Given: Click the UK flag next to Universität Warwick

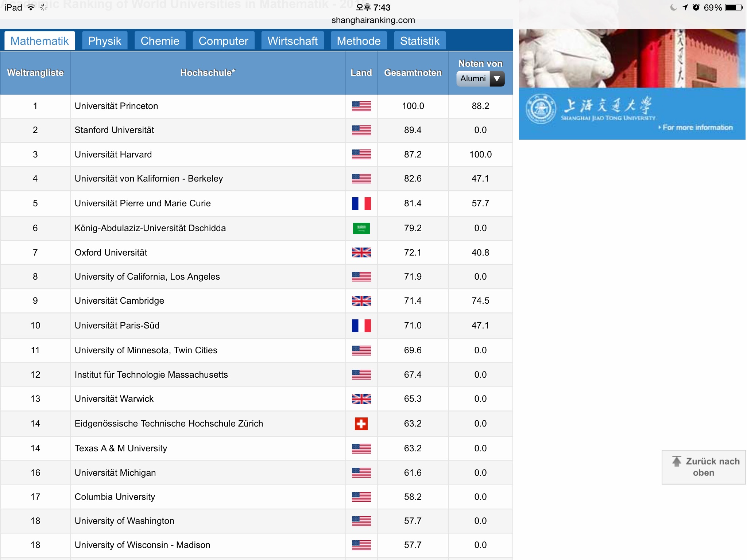Looking at the screenshot, I should 361,399.
